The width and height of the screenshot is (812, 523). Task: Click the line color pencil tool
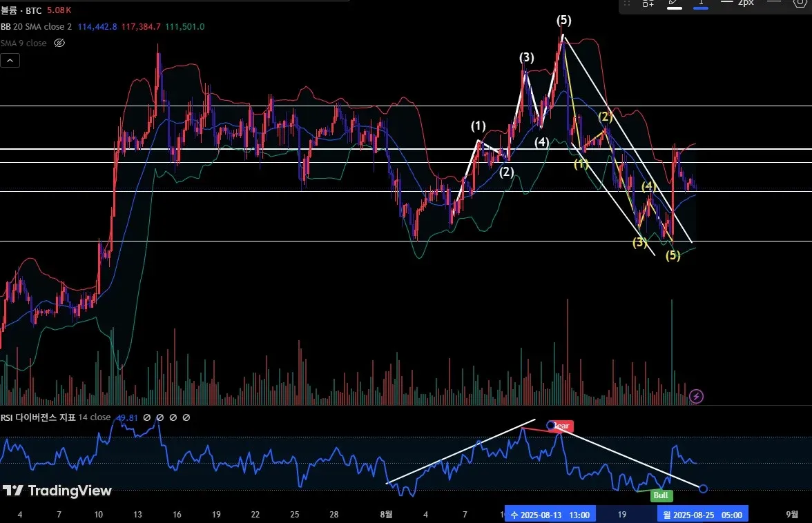674,3
